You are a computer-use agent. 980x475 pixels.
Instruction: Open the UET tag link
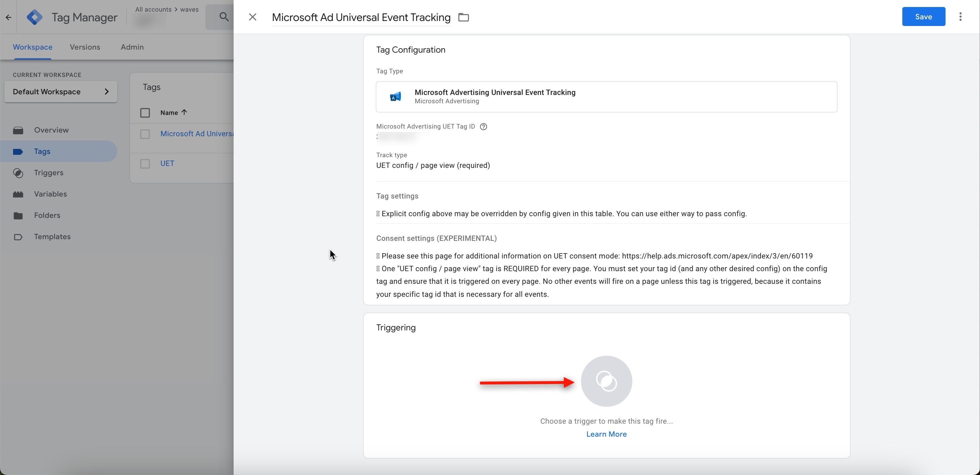pyautogui.click(x=167, y=164)
